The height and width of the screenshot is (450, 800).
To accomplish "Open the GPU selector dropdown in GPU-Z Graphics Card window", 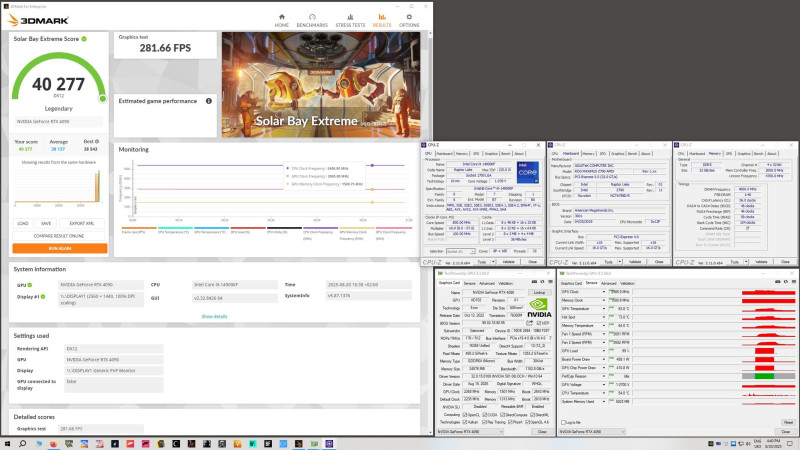I will 470,432.
